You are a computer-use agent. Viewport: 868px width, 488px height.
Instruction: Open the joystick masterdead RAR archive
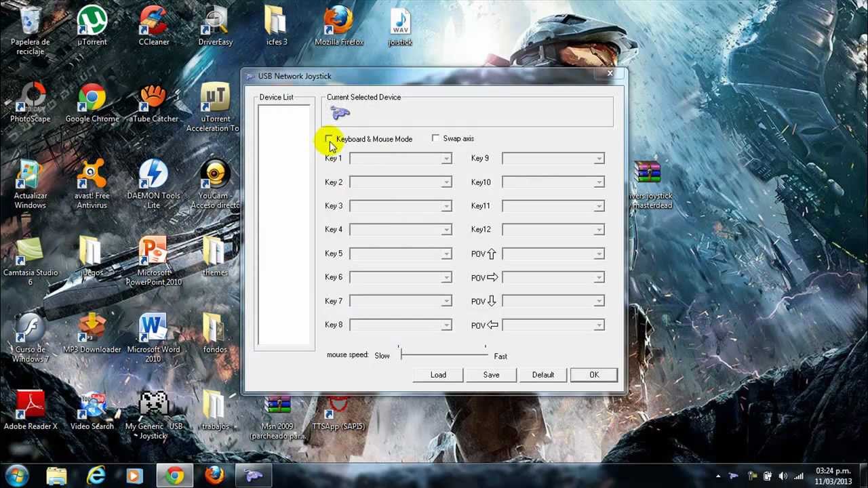coord(649,184)
